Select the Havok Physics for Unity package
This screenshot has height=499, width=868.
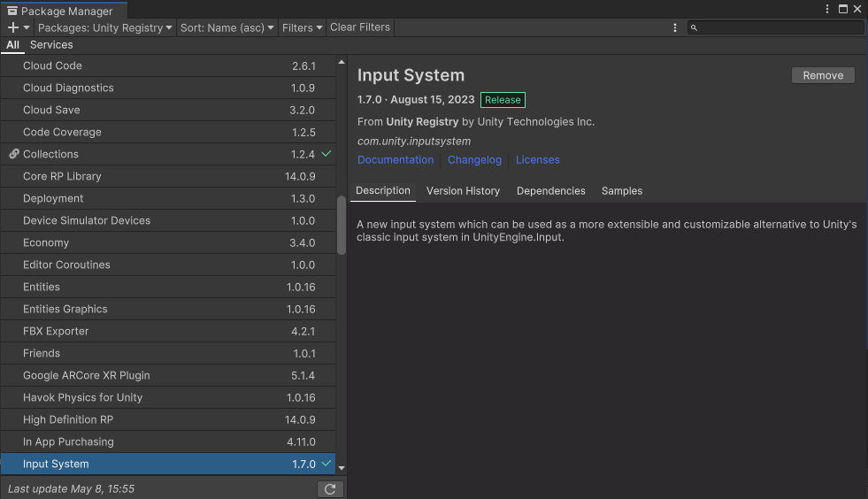[x=168, y=398]
